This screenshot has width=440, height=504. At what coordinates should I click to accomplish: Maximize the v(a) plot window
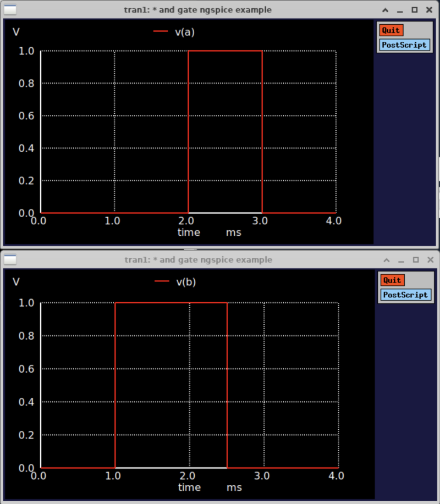(415, 9)
